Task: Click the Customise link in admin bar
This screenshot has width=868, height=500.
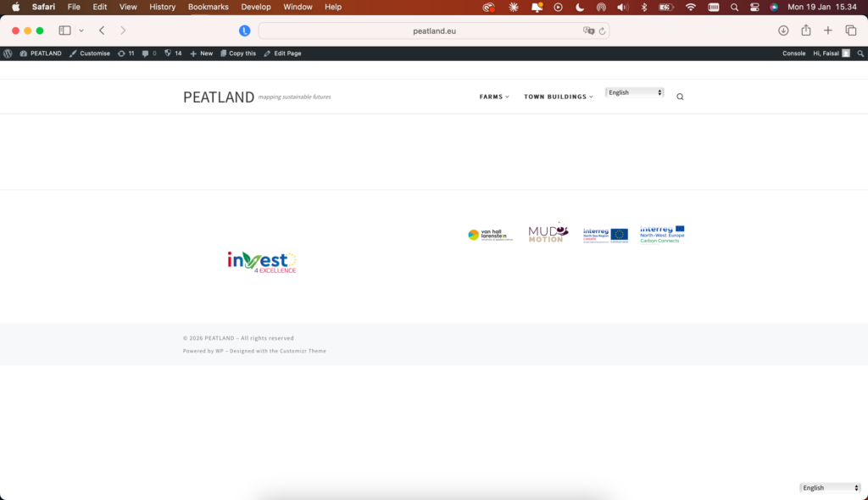Action: pyautogui.click(x=90, y=53)
